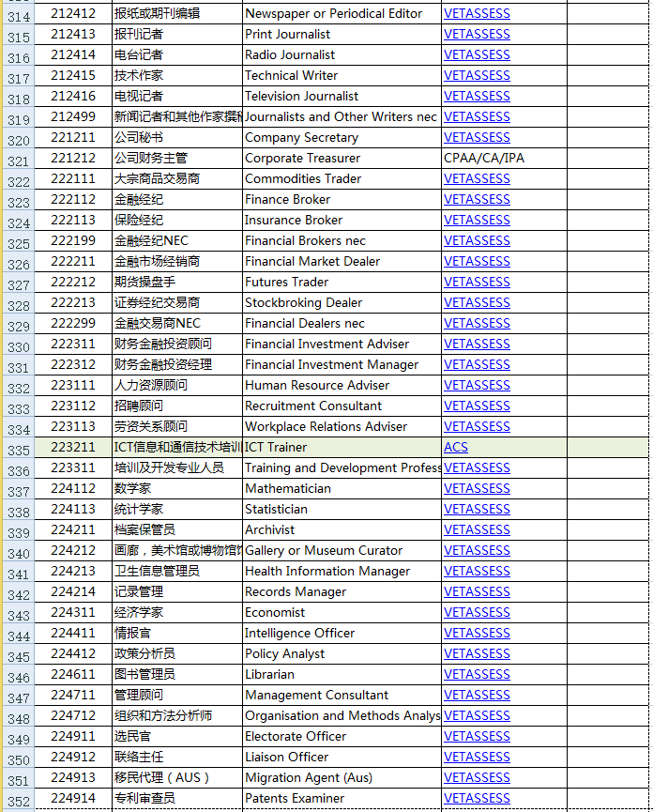Select the Chinese cell '技术作家'
The width and height of the screenshot is (653, 812).
[177, 76]
